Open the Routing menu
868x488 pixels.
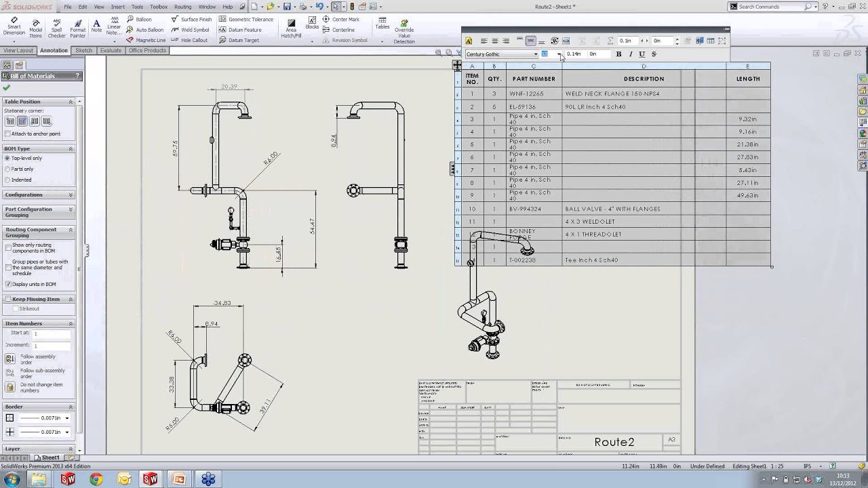pos(182,7)
